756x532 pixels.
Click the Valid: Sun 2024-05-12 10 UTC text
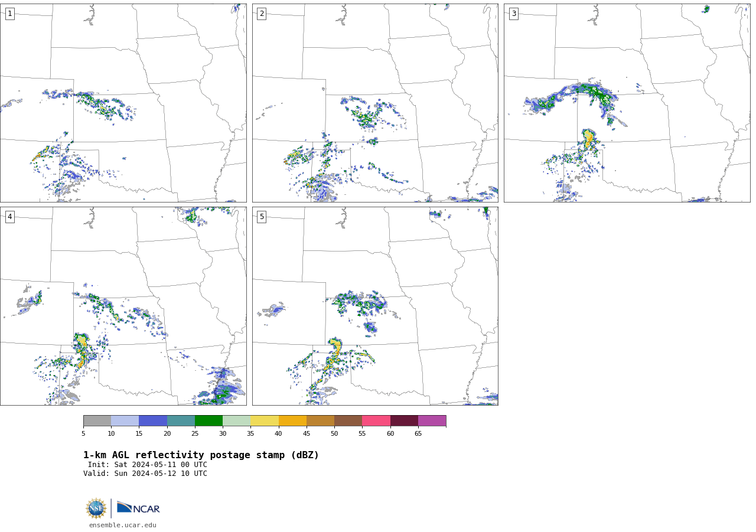click(x=145, y=474)
